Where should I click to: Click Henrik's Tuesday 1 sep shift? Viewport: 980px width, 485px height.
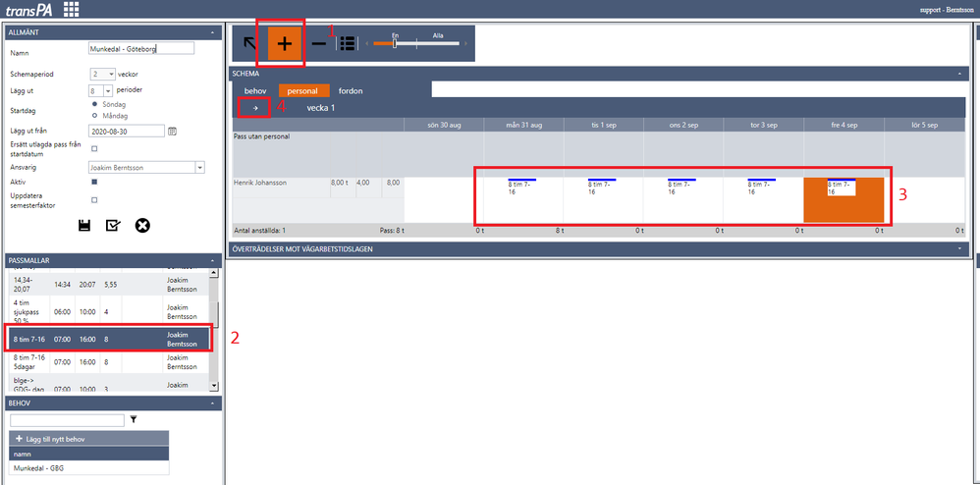click(x=603, y=188)
